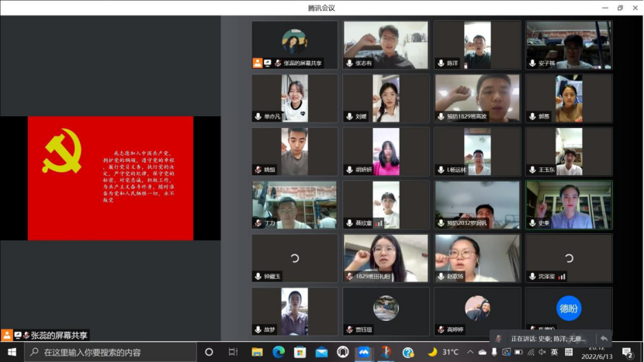Screen dimensions: 644x362
Task: Click the 31°C weather widget
Action: [x=443, y=353]
